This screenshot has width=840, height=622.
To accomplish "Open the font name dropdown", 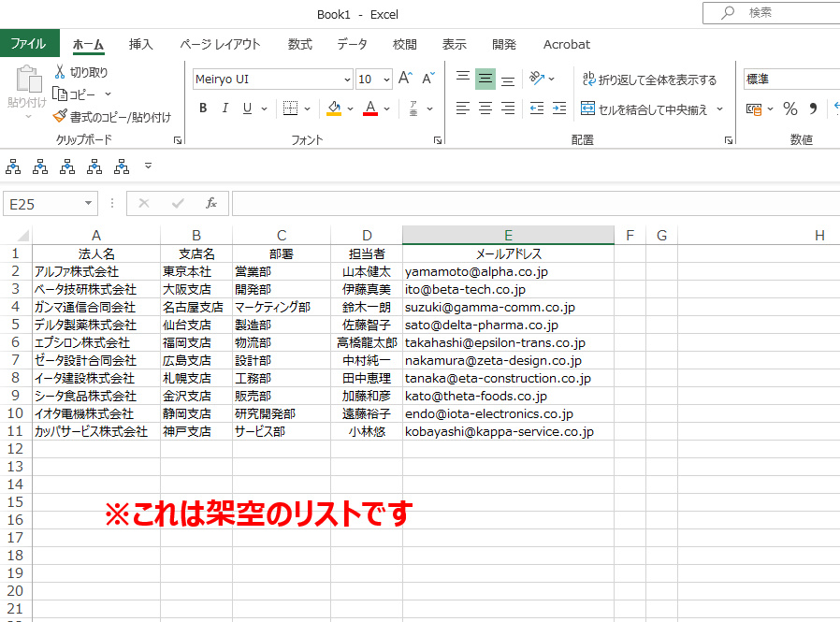I will tap(347, 80).
